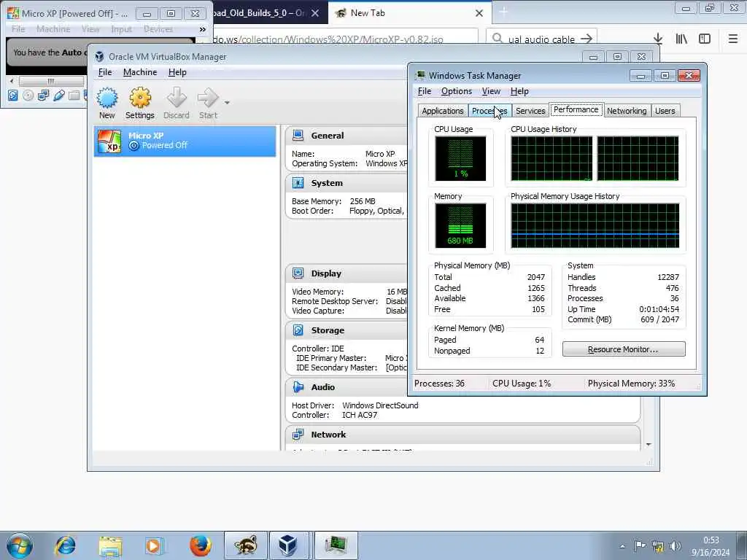
Task: Open Windows Explorer folder on taskbar
Action: 111,545
